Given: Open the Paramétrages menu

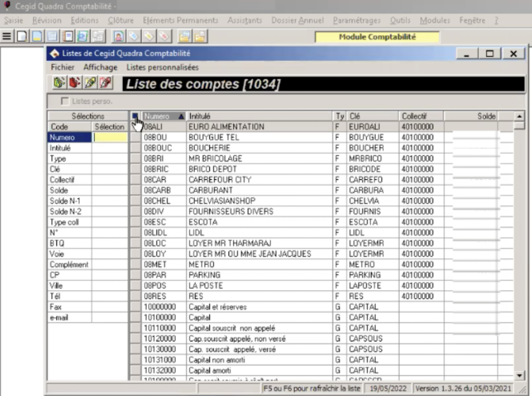Looking at the screenshot, I should (357, 20).
